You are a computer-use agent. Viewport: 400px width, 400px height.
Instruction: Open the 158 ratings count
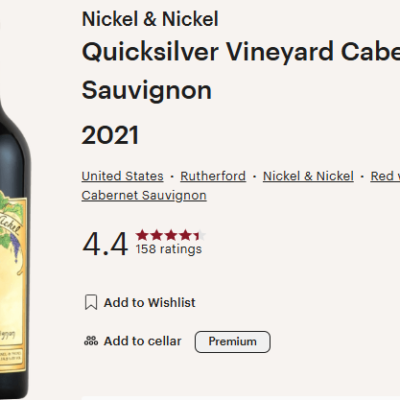point(169,249)
